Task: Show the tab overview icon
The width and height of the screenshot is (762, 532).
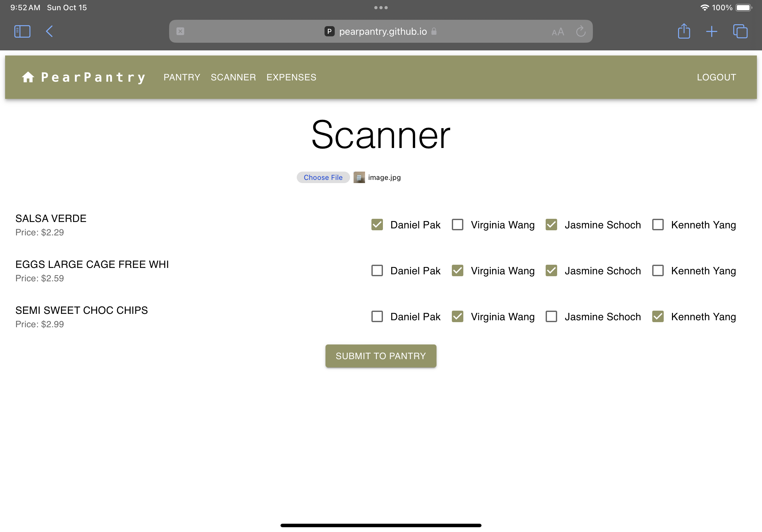Action: coord(740,32)
